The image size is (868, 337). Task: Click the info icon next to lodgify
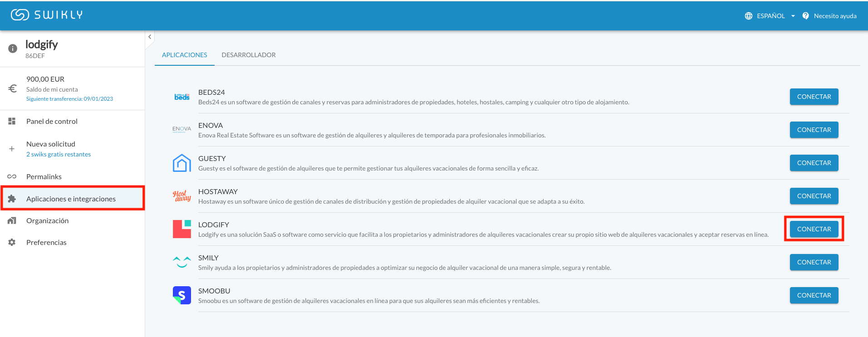(x=13, y=49)
